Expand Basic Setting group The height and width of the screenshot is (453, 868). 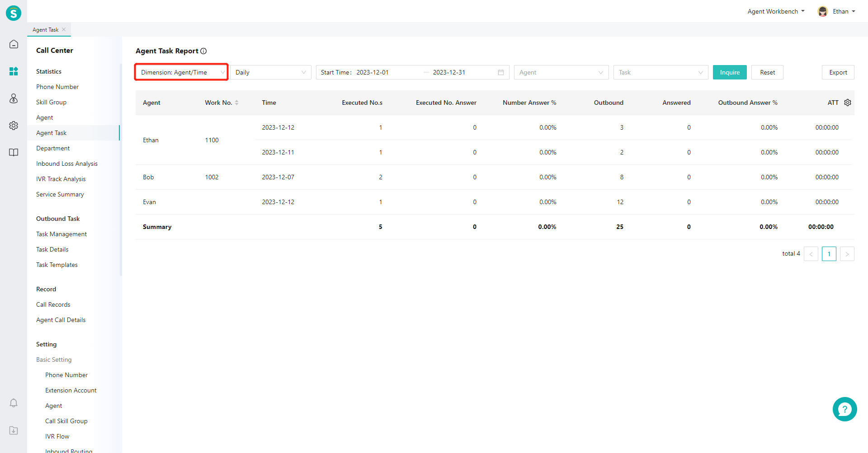54,360
